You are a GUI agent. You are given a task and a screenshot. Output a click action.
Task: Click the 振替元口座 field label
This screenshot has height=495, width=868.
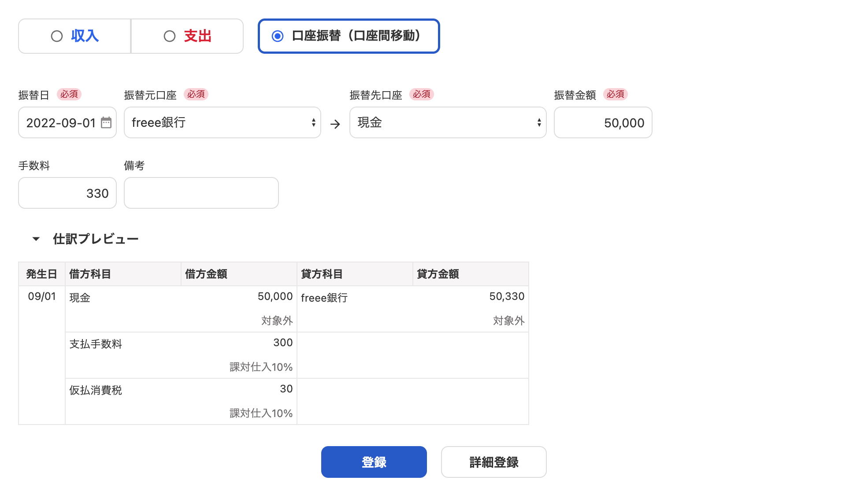[150, 95]
